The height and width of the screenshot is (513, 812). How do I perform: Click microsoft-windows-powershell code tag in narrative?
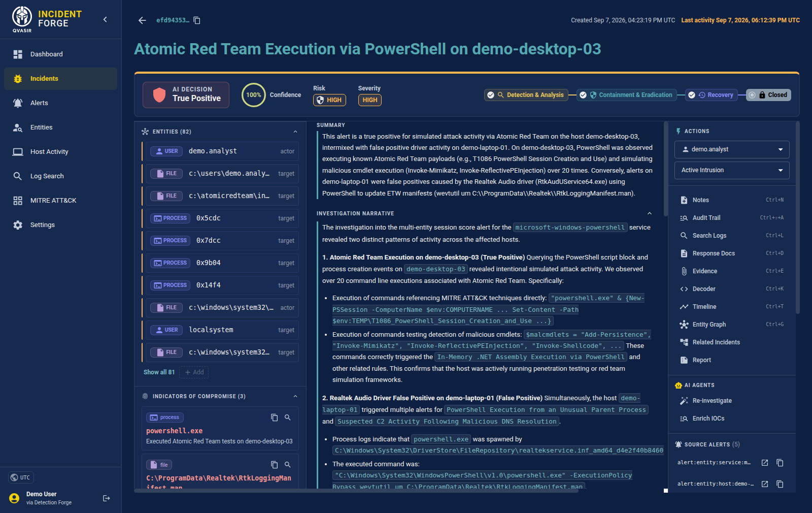pyautogui.click(x=570, y=228)
